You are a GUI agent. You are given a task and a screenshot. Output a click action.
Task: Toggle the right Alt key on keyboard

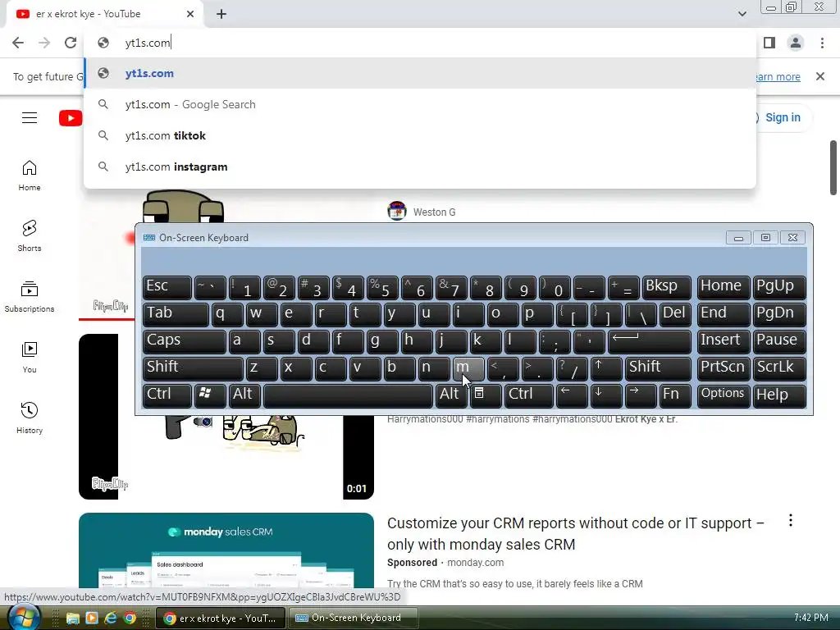[x=451, y=395]
